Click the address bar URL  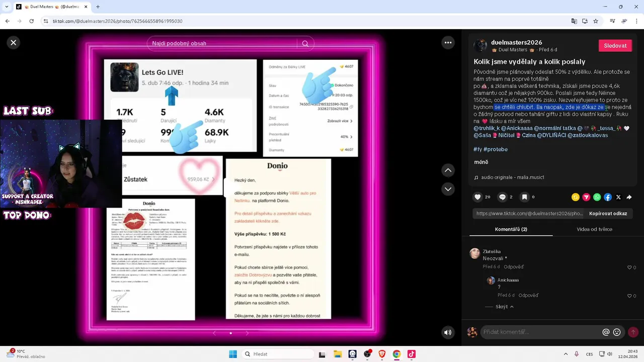click(118, 21)
